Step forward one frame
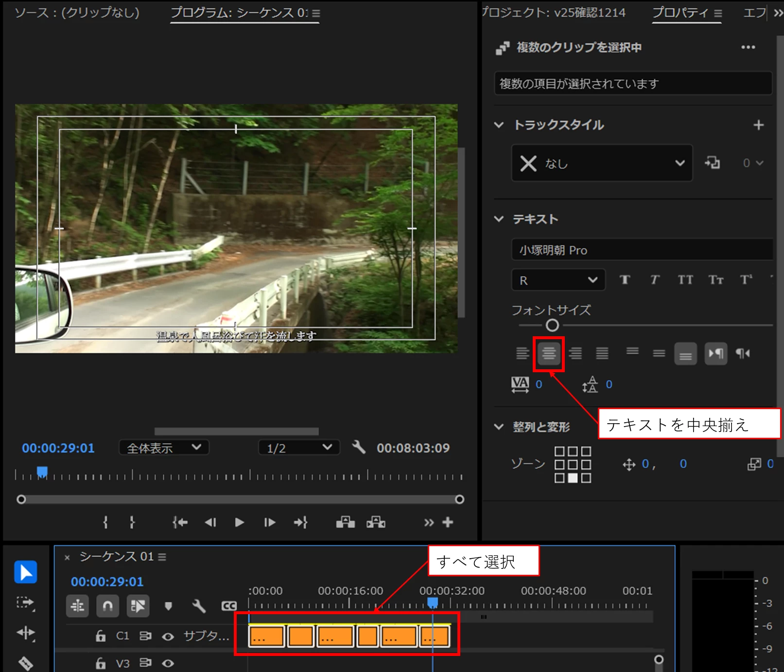This screenshot has width=784, height=672. pos(270,522)
